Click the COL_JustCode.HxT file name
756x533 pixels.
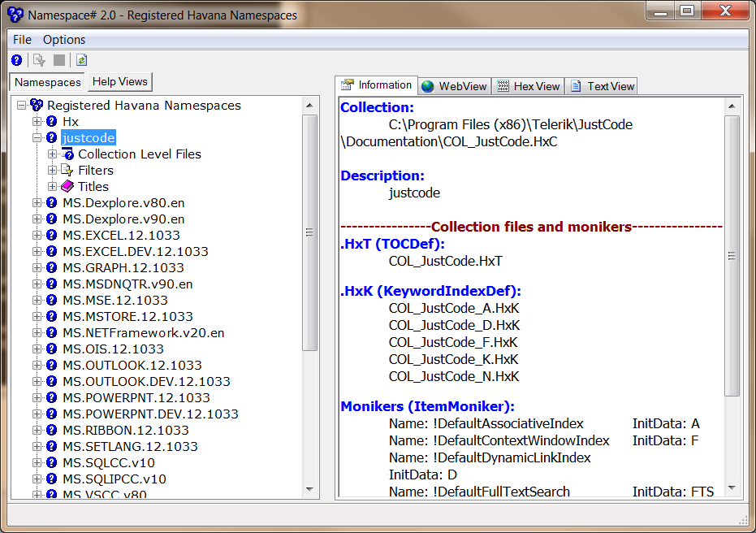coord(446,261)
